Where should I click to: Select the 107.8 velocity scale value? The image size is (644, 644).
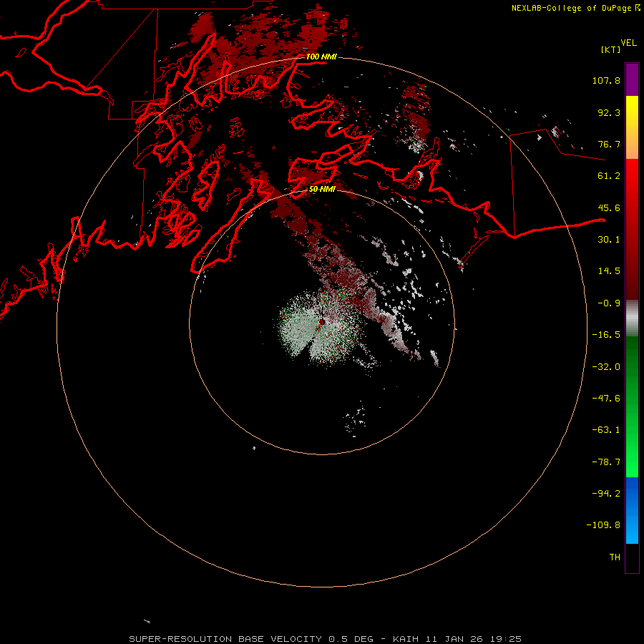click(x=606, y=80)
